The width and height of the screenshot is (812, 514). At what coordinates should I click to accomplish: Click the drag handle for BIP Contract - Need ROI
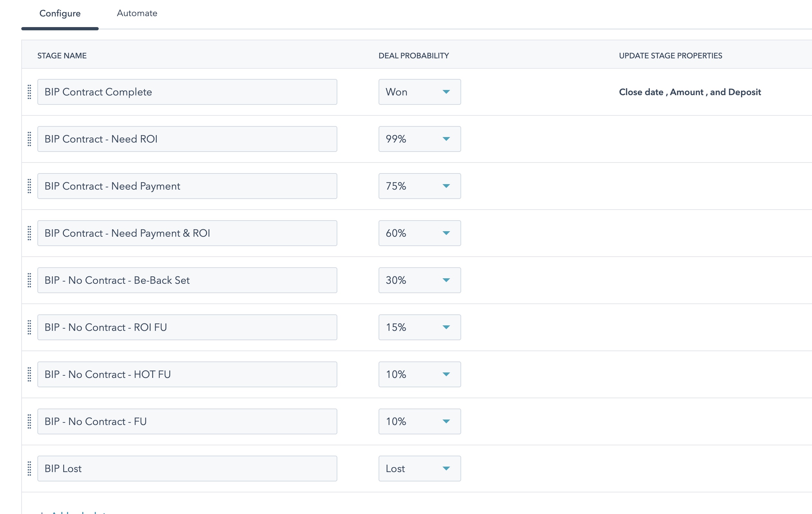[29, 139]
